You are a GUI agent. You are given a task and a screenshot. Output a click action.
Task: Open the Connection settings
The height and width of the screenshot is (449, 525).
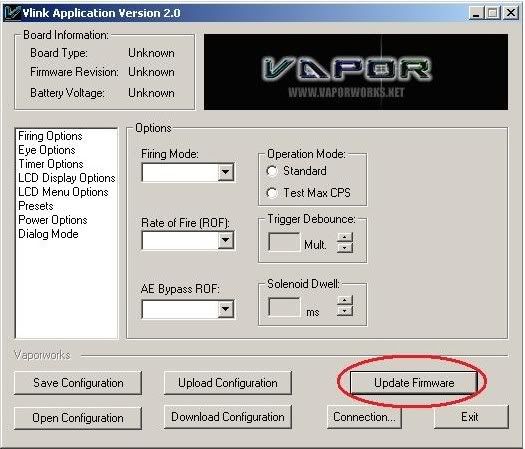364,417
